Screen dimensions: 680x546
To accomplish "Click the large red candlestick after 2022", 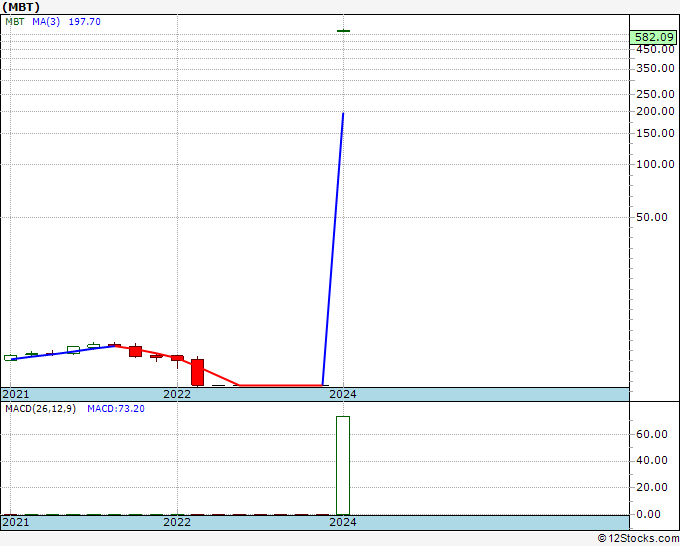I will [197, 372].
